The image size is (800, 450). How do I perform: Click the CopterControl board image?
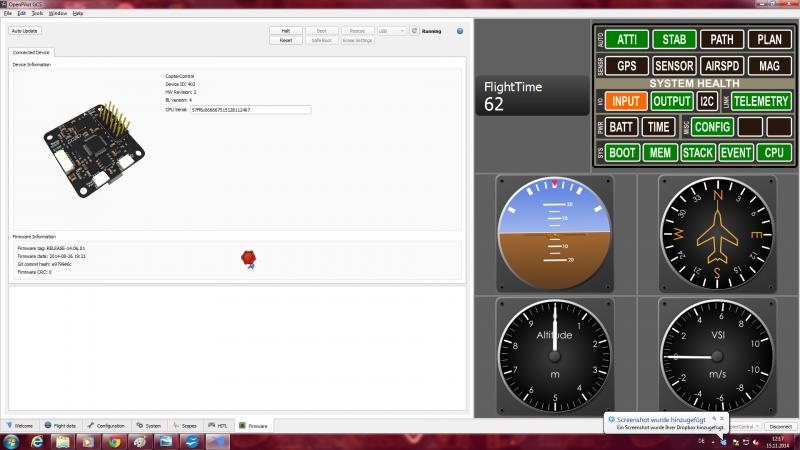pyautogui.click(x=95, y=149)
